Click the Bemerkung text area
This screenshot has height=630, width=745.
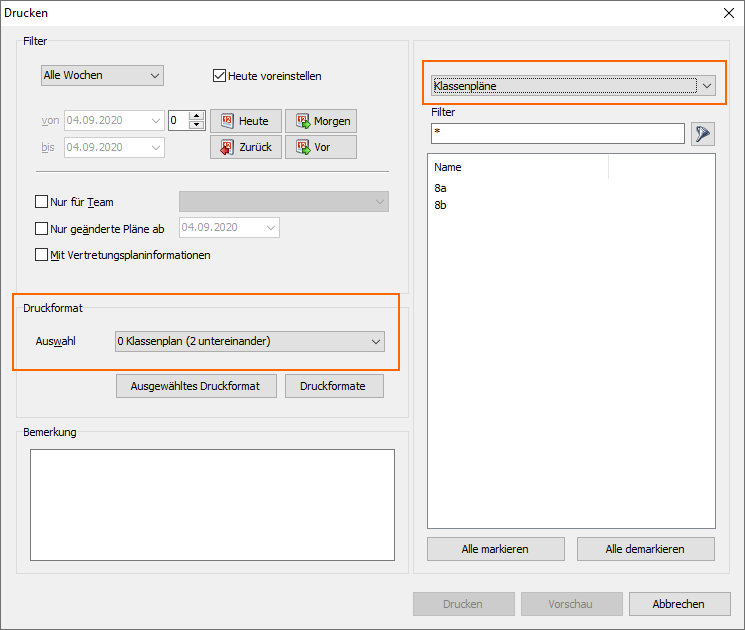click(212, 505)
